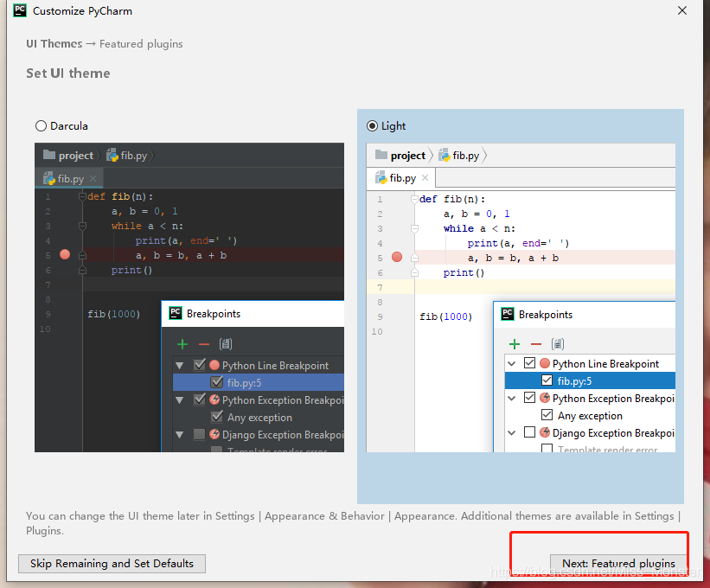Viewport: 710px width, 588px height.
Task: Click fib.py tab Python icon in Darcula preview
Action: pos(49,178)
